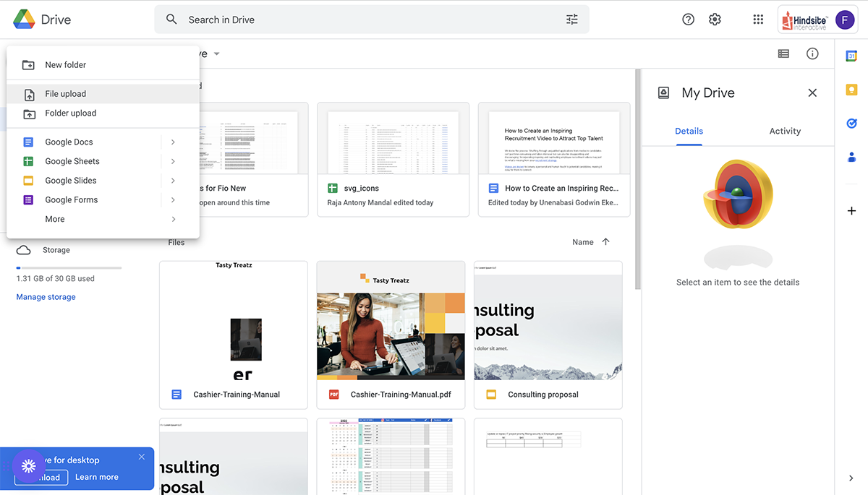Image resolution: width=868 pixels, height=495 pixels.
Task: Open Google Tasks side panel
Action: pyautogui.click(x=851, y=124)
